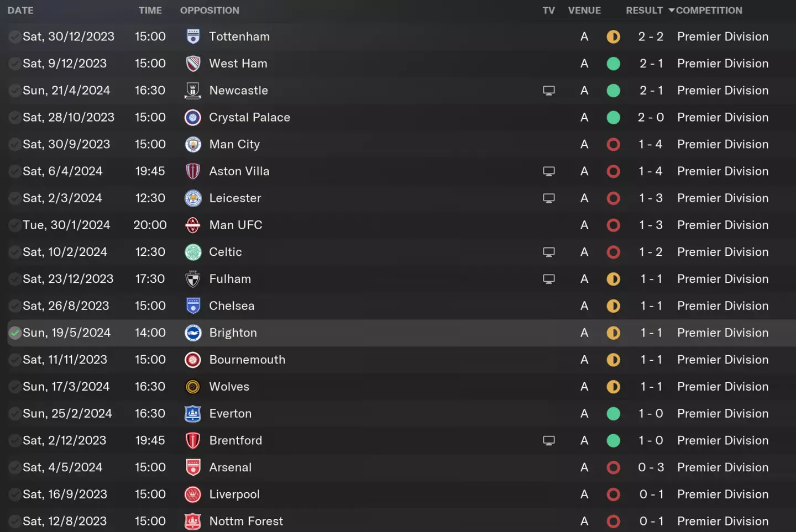Open the Arsenal team name link
Image resolution: width=796 pixels, height=532 pixels.
point(230,467)
